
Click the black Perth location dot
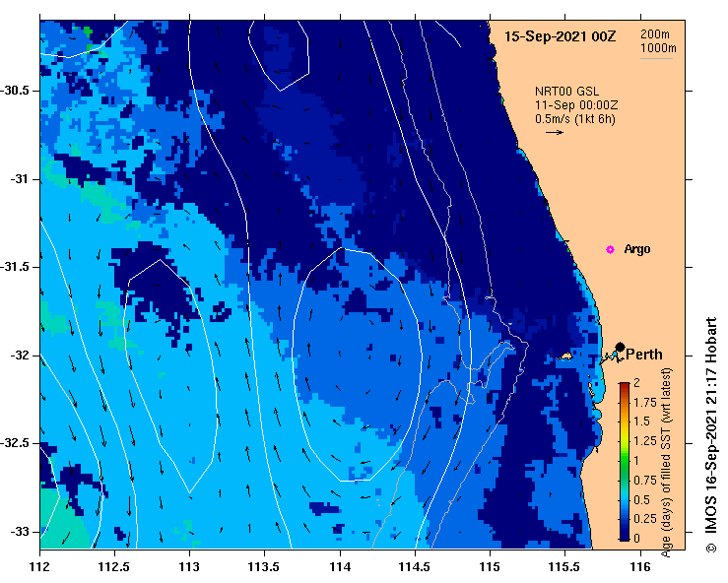click(x=620, y=347)
